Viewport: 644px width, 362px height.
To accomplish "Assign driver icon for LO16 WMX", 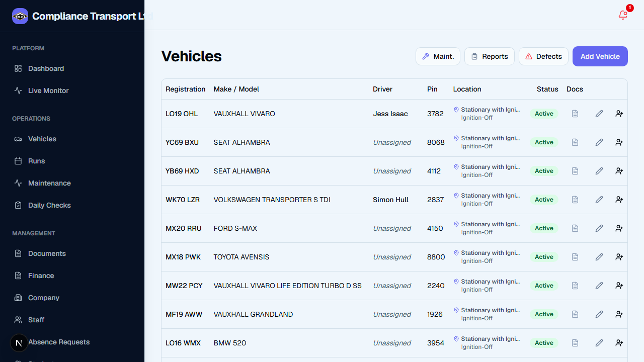I will click(x=619, y=343).
